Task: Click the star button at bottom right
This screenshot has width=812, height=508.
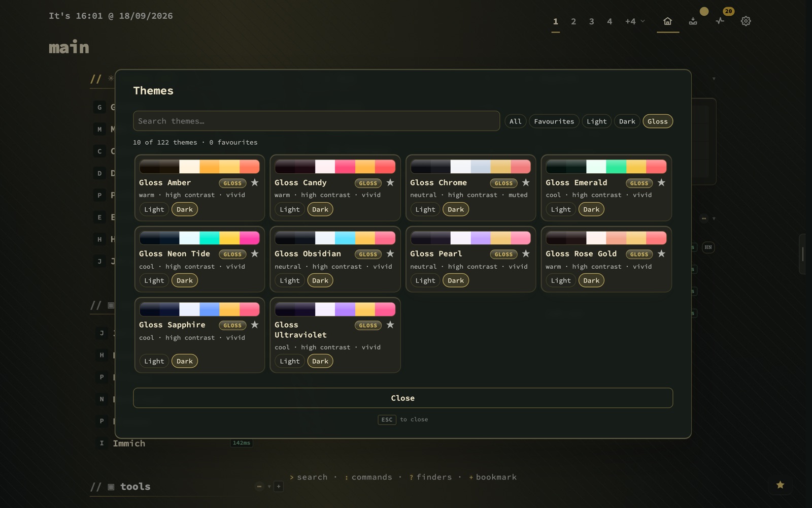Action: click(x=780, y=485)
